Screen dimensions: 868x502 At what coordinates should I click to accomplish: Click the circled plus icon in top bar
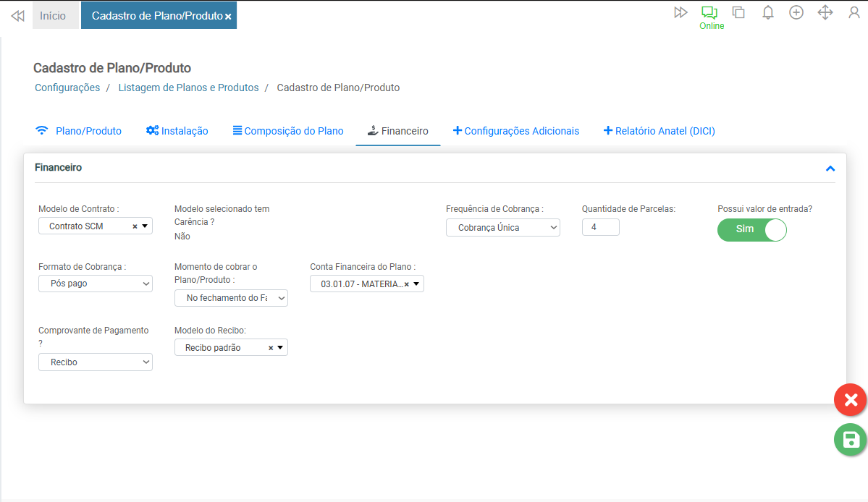pos(796,12)
